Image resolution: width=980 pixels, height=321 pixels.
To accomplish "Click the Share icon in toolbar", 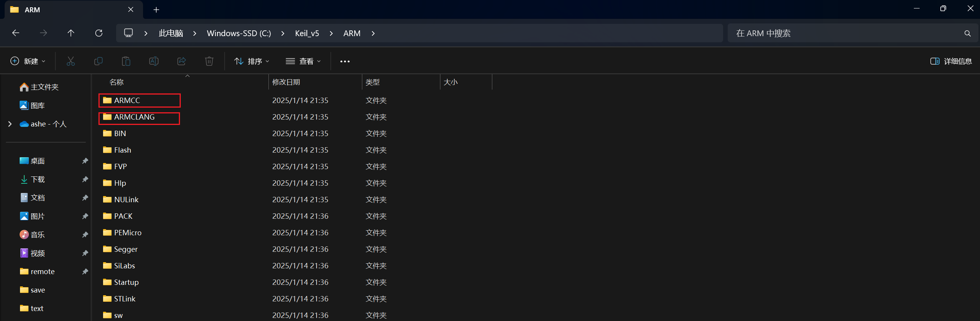I will point(182,61).
